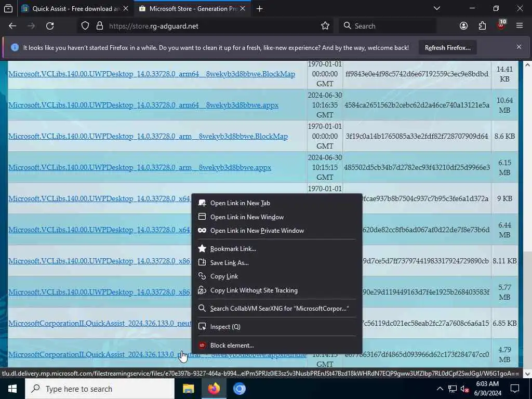This screenshot has height=399, width=532.
Task: Open VCLibs x86 link beside 5.77 MB
Action: click(x=100, y=292)
